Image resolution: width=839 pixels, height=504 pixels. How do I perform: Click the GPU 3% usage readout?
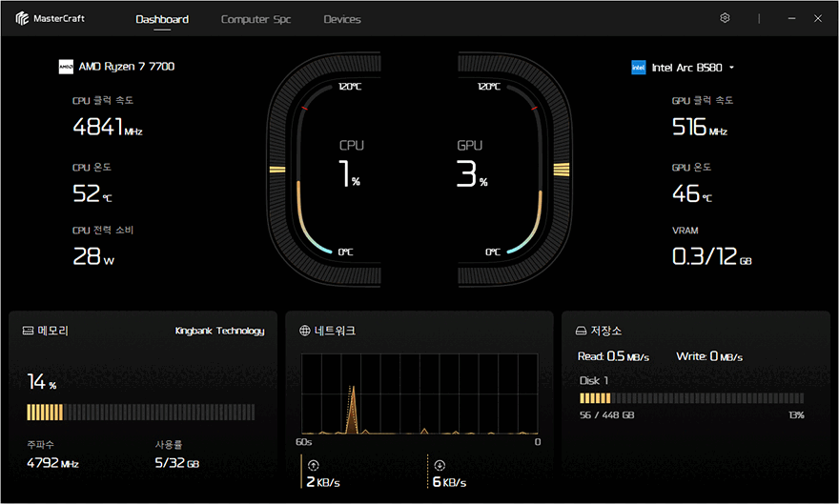click(472, 173)
